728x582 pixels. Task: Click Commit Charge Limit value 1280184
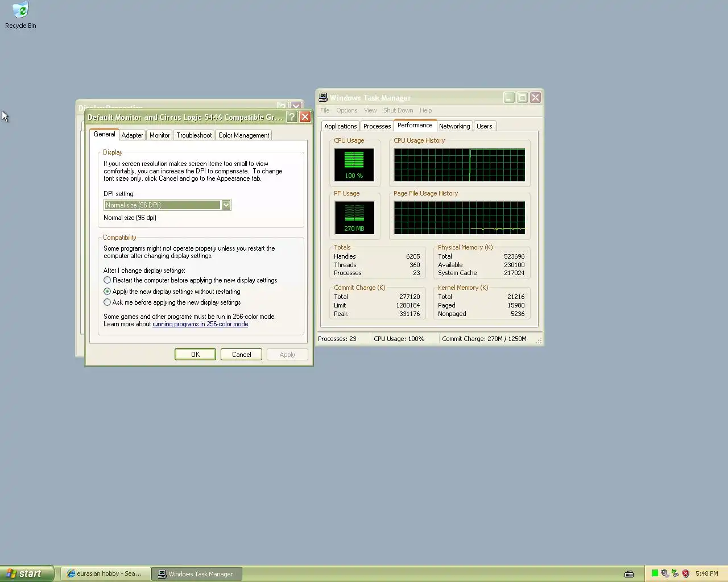408,305
